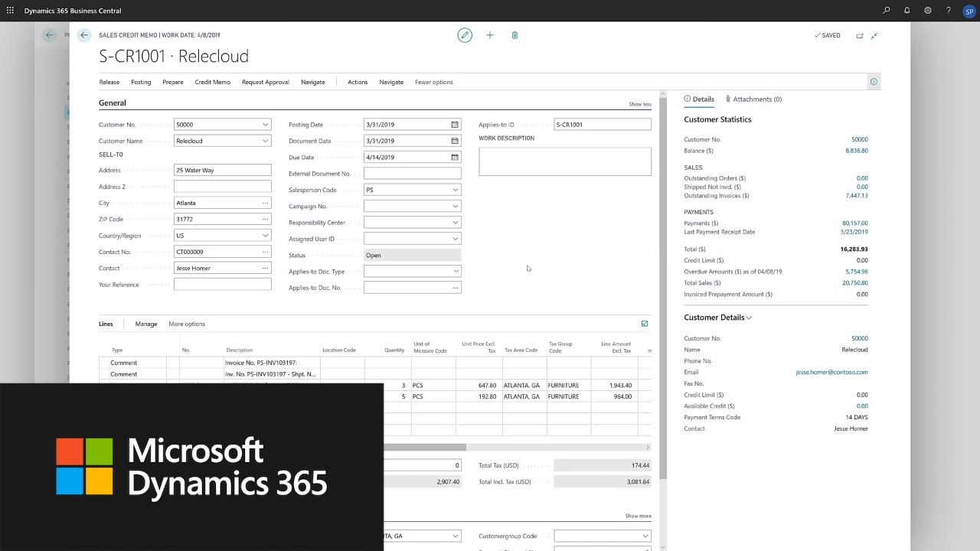Click the edit pencil icon
Viewport: 980px width, 551px height.
pos(465,35)
